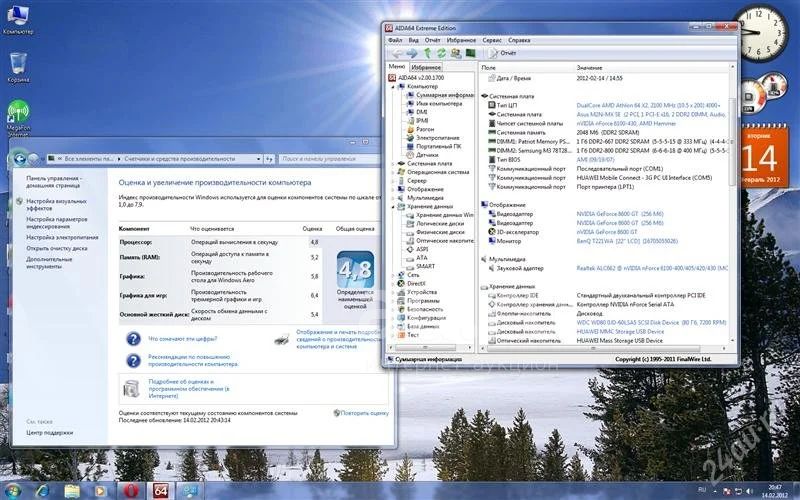The width and height of the screenshot is (800, 500).
Task: Open 'Настройка визуальных эффектов' link
Action: point(56,205)
